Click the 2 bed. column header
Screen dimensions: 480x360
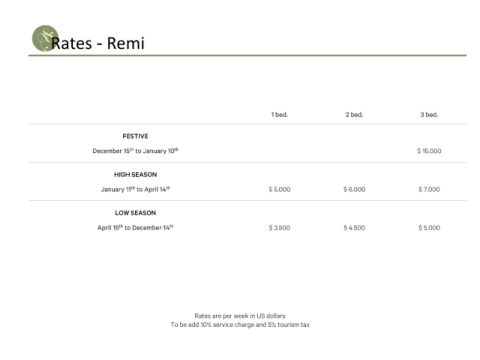pyautogui.click(x=354, y=115)
